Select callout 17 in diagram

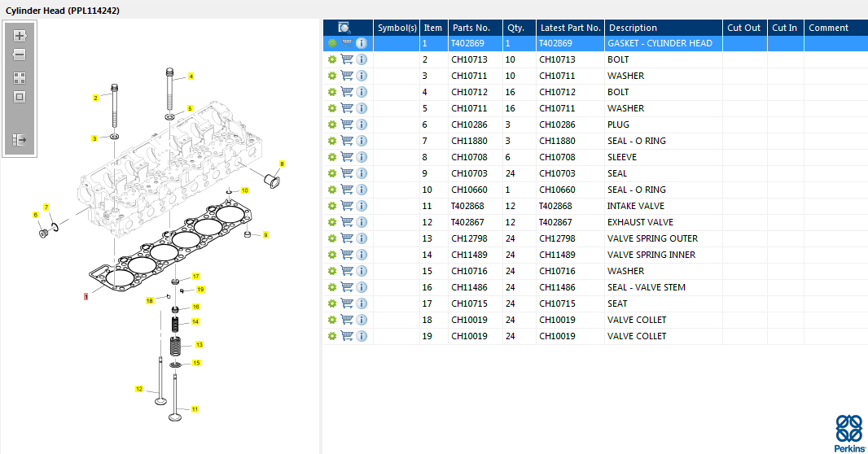click(196, 276)
